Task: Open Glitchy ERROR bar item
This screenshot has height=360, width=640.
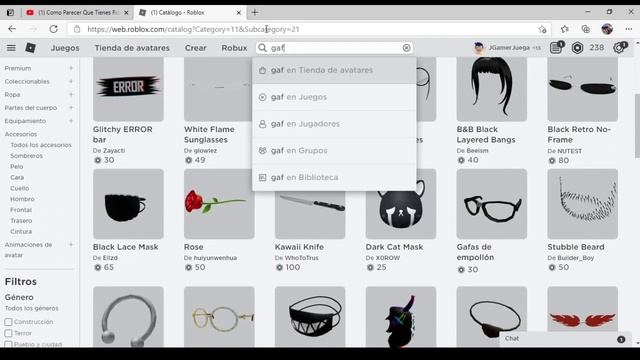Action: 128,89
